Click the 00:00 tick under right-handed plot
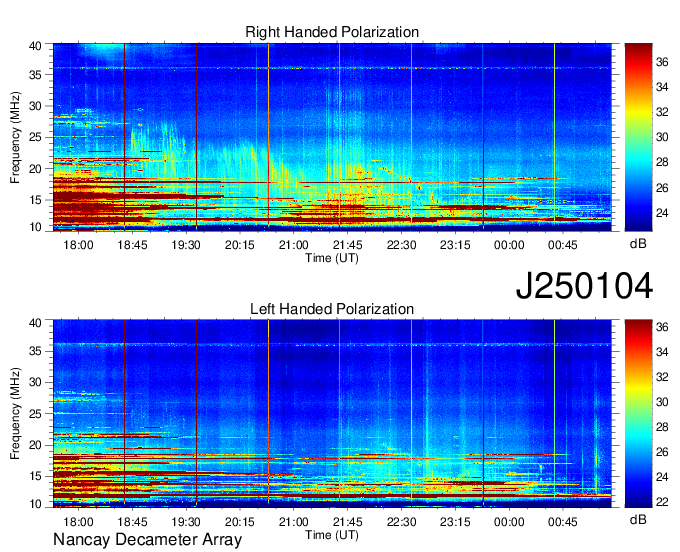 coord(509,245)
